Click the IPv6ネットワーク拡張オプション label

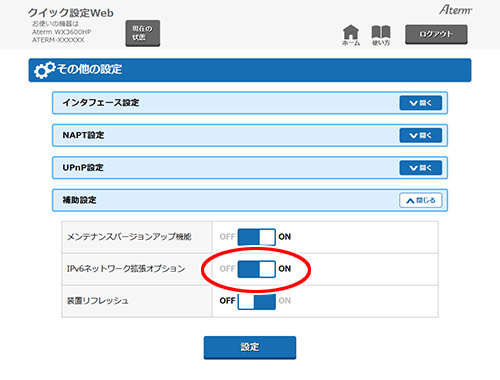pos(126,269)
